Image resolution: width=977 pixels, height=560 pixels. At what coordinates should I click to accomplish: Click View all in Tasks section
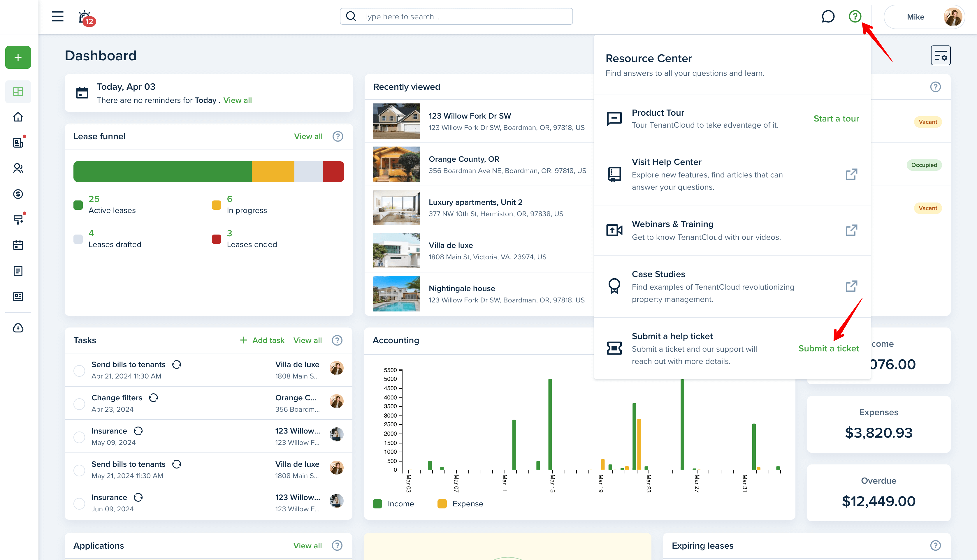tap(307, 340)
